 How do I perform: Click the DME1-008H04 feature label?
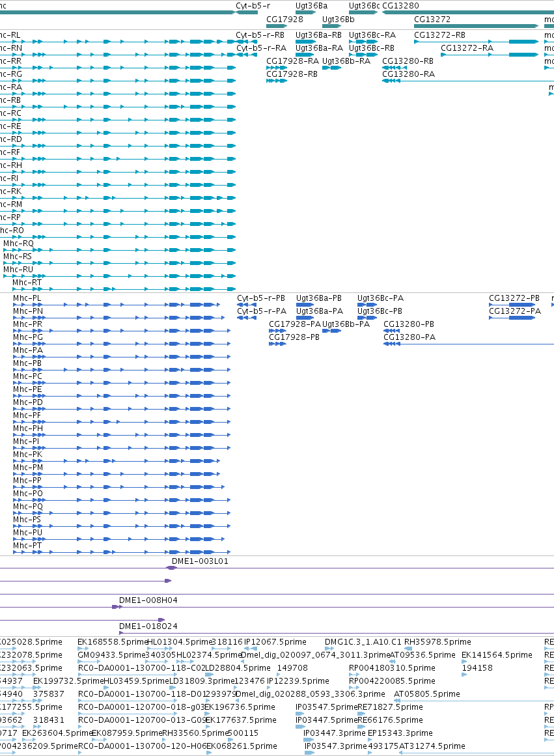[x=148, y=601]
